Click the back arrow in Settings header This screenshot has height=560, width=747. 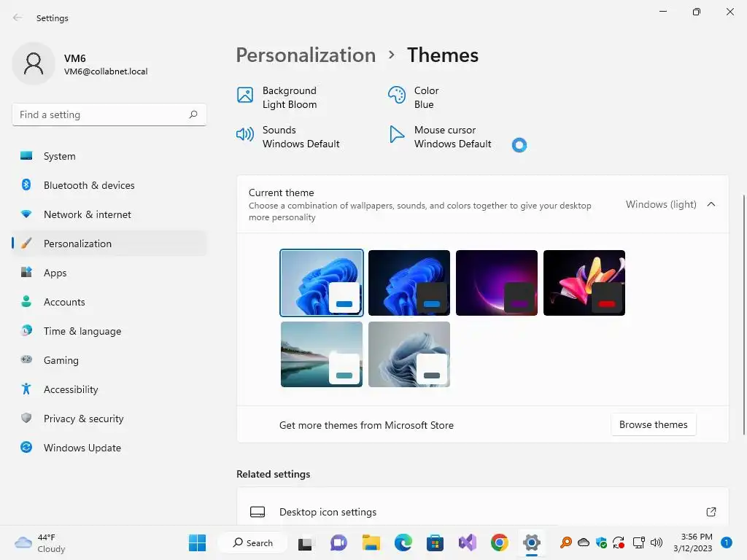(18, 18)
